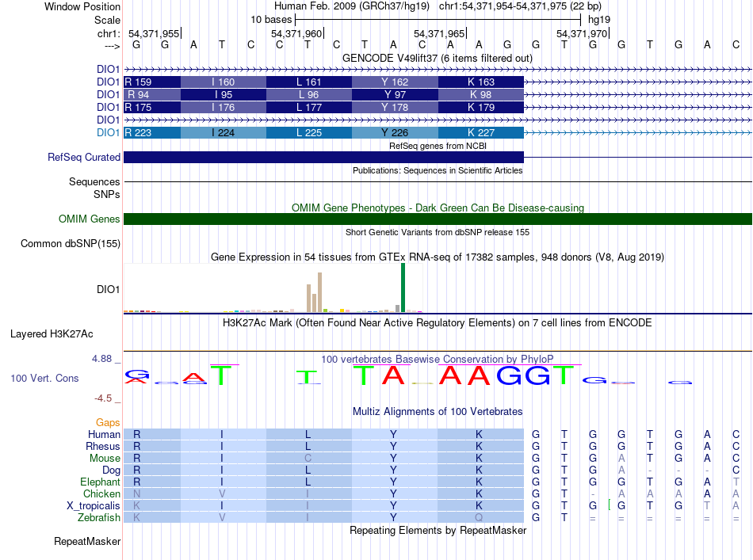Select the X_tropicalis alignment row label
Screen dimensions: 753x560
(94, 506)
